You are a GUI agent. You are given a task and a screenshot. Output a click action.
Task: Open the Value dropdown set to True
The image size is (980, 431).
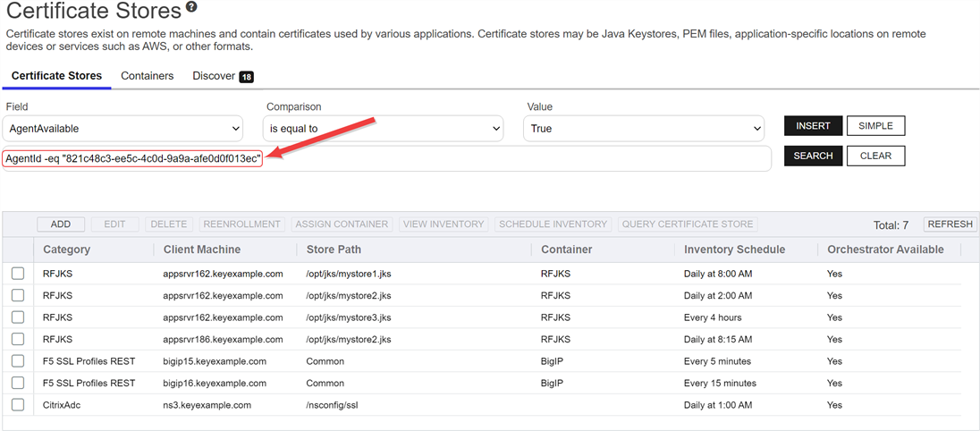[x=644, y=129]
